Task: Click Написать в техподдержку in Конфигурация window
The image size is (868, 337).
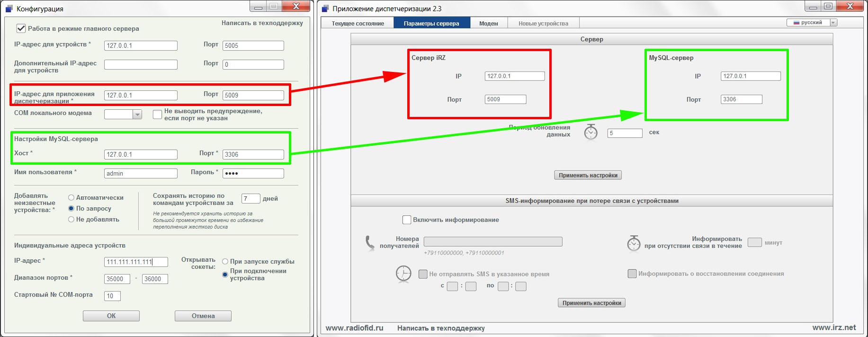Action: tap(262, 23)
